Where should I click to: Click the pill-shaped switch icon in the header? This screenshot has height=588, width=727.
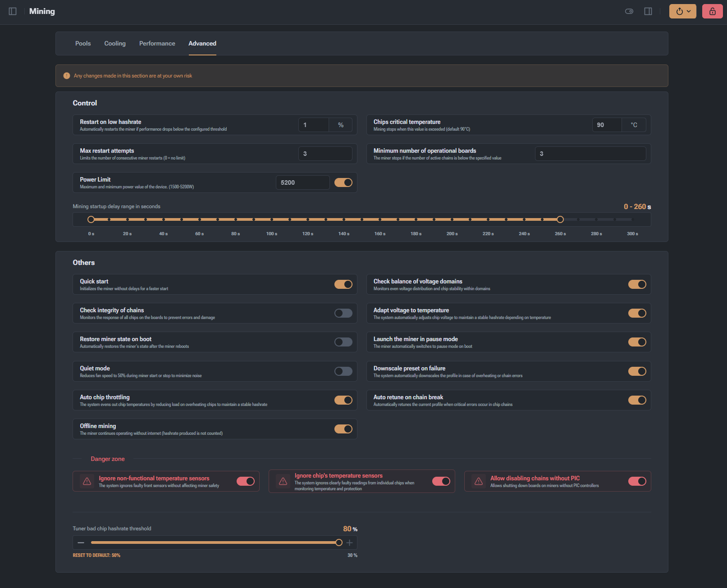(x=629, y=11)
